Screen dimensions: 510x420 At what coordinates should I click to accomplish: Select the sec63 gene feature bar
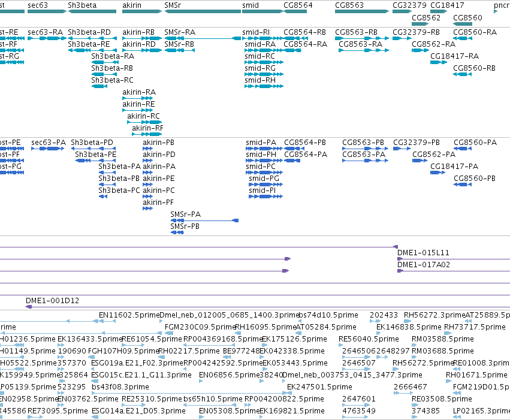pos(47,11)
